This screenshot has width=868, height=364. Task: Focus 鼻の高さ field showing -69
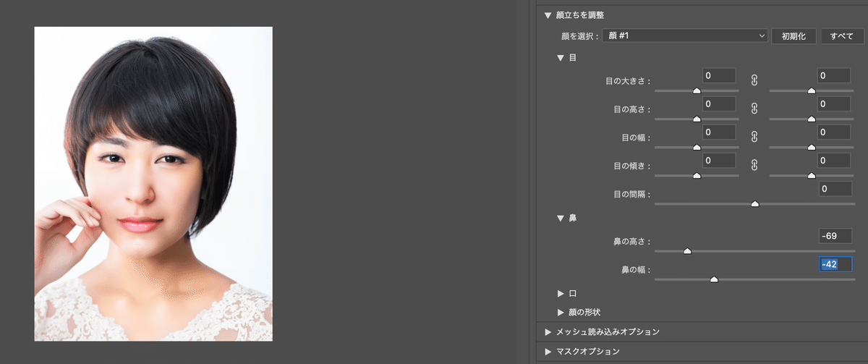(834, 236)
